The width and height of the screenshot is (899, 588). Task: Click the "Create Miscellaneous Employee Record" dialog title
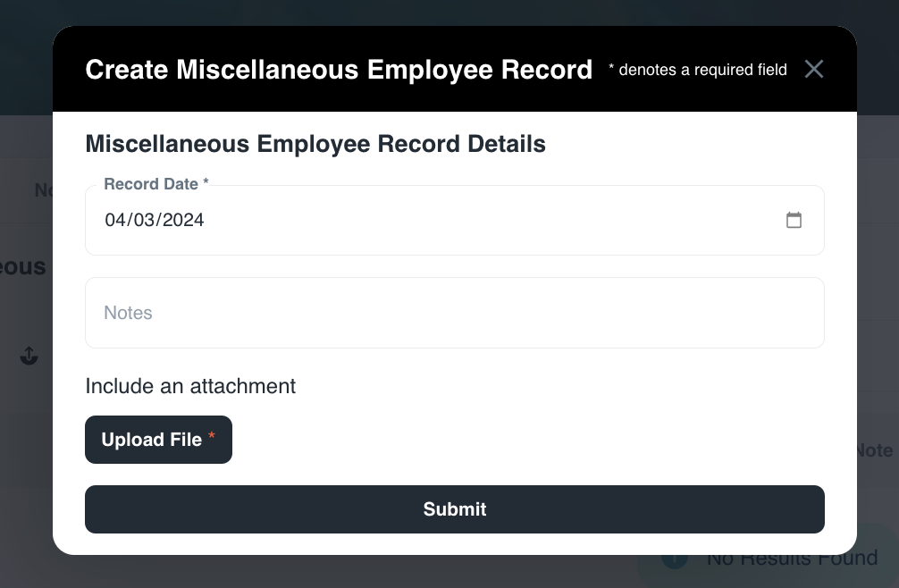(339, 70)
